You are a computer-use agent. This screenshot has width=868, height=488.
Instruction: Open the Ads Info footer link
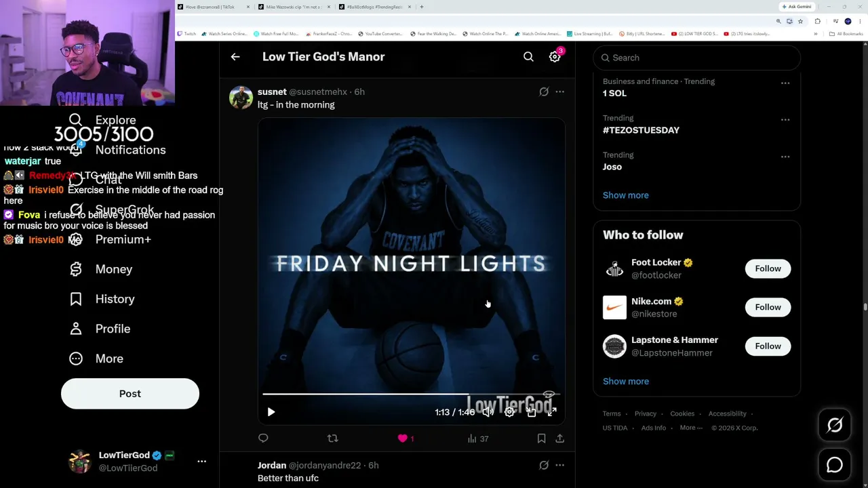(x=654, y=428)
